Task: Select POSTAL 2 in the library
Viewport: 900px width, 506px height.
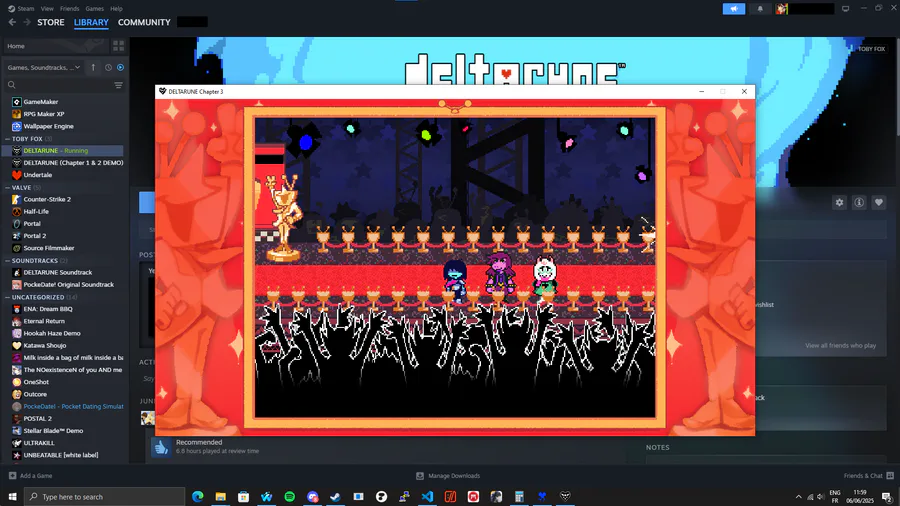Action: (x=63, y=419)
